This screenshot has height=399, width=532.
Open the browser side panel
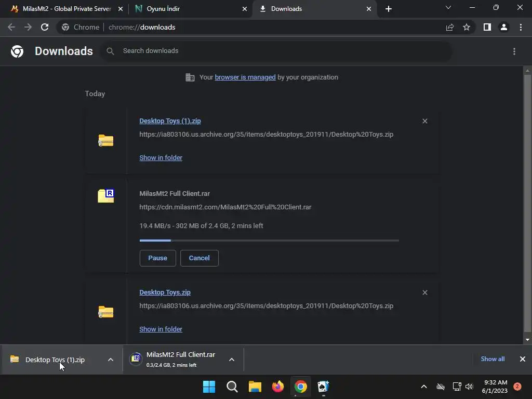point(487,27)
